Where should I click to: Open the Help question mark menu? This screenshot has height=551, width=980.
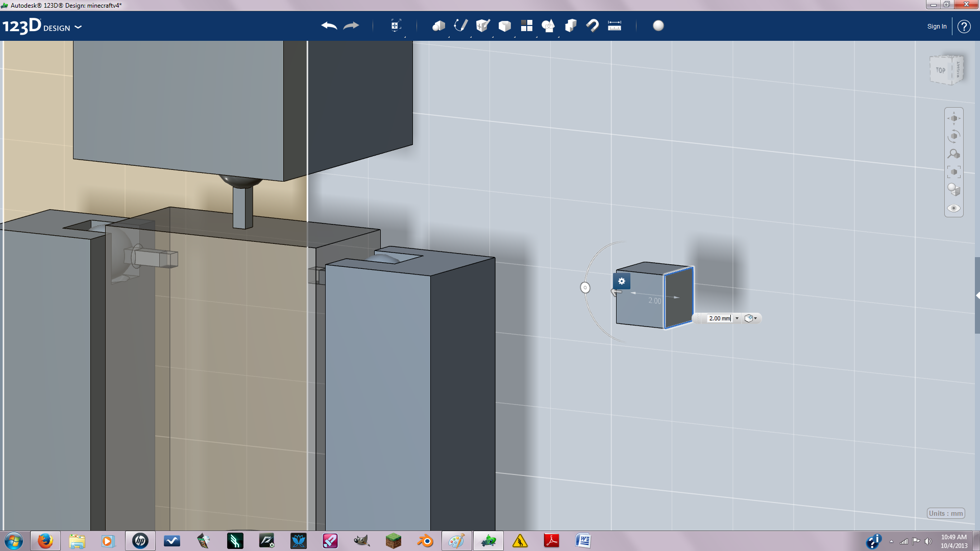pos(964,27)
